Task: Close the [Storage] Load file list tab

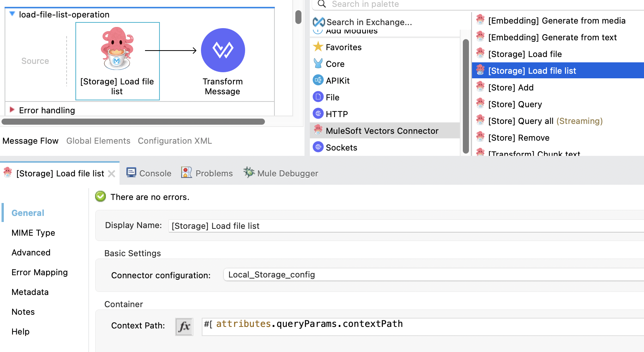Action: (112, 174)
